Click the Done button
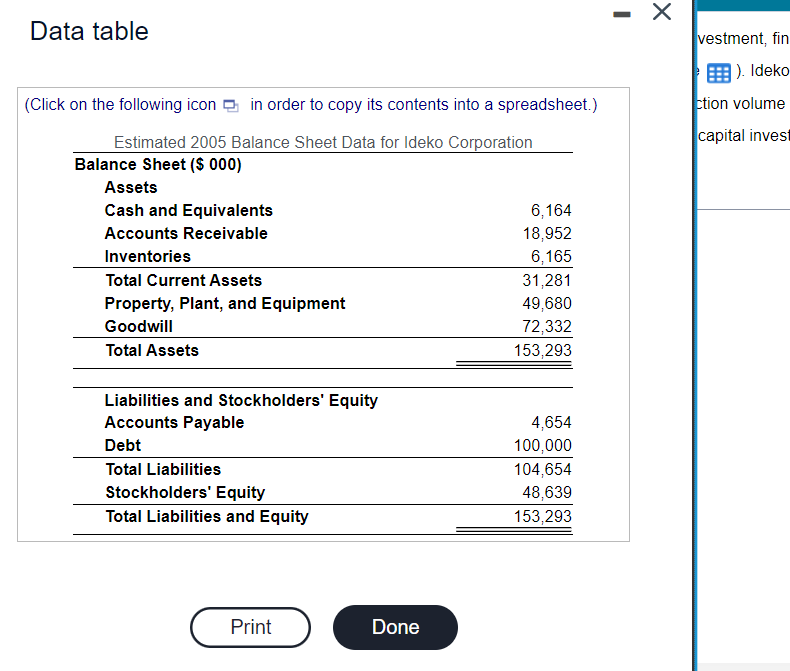This screenshot has height=671, width=790. [396, 627]
